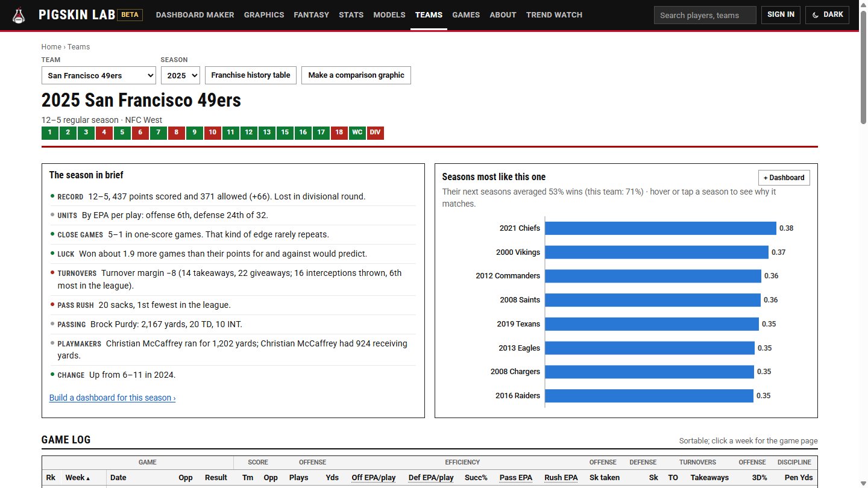This screenshot has width=868, height=488.
Task: Focus the Search players, teams field
Action: (705, 15)
